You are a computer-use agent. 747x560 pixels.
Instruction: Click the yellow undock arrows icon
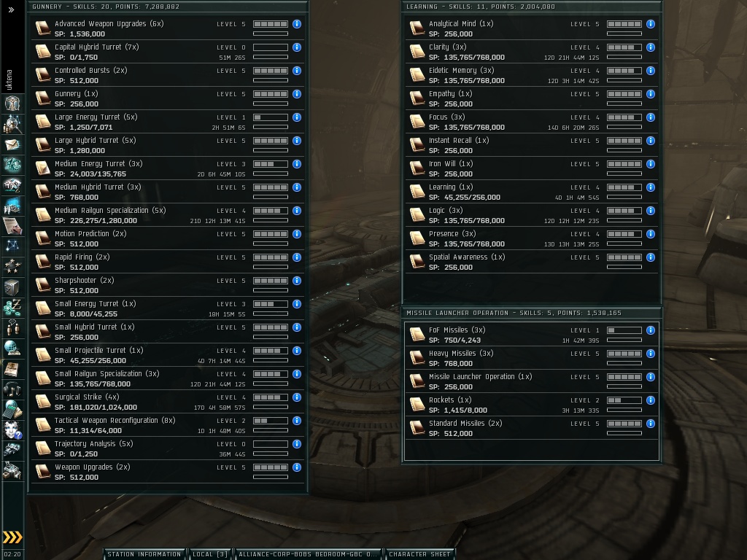click(12, 537)
